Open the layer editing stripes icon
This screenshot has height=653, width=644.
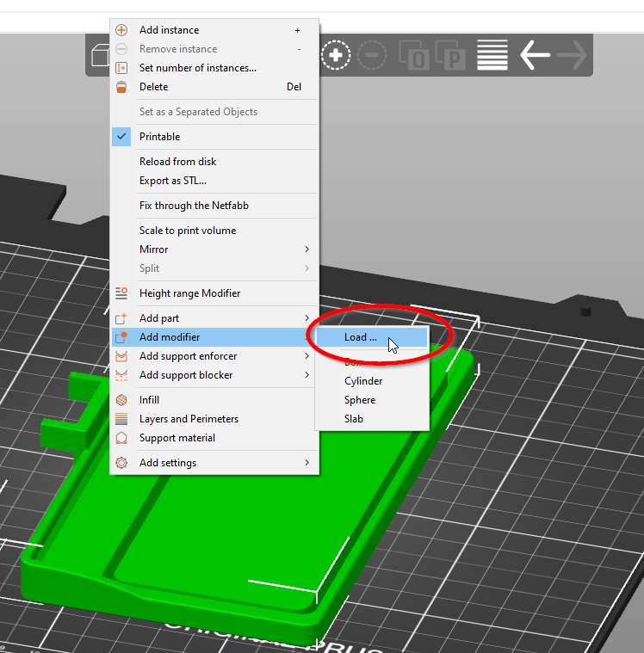pos(492,55)
